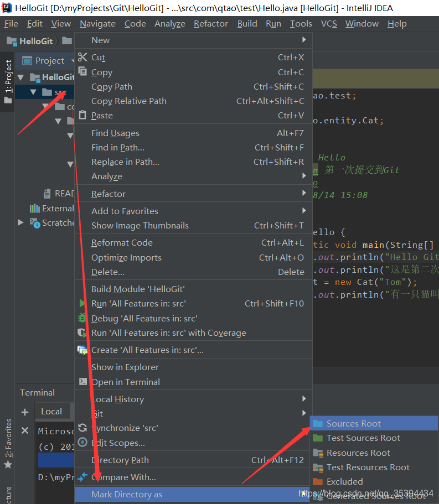439x504 pixels.
Task: Click the green Run arrow icon
Action: (x=82, y=303)
